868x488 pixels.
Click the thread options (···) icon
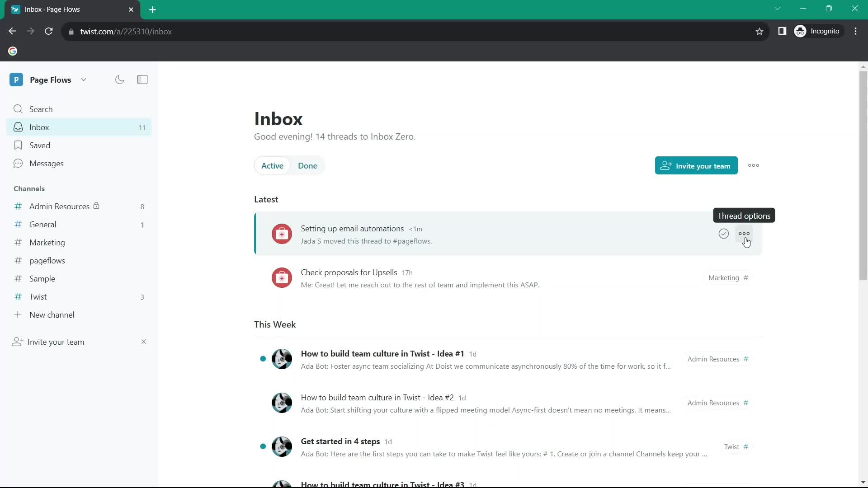pos(744,233)
